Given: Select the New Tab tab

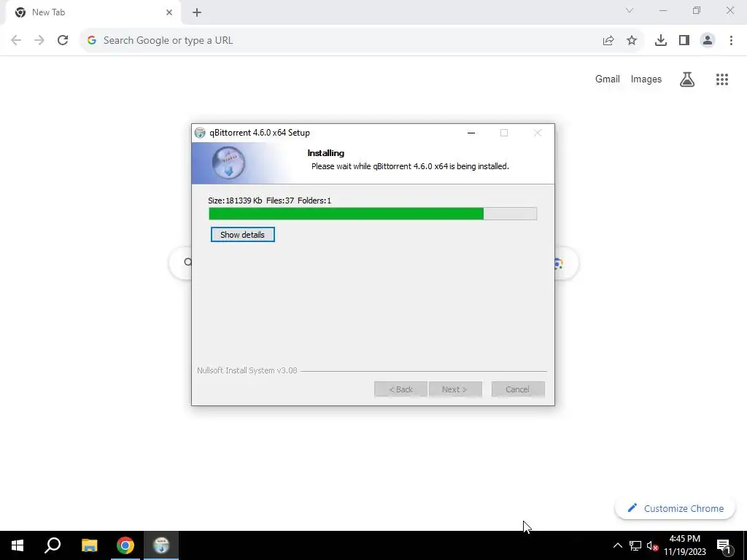Looking at the screenshot, I should [93, 13].
